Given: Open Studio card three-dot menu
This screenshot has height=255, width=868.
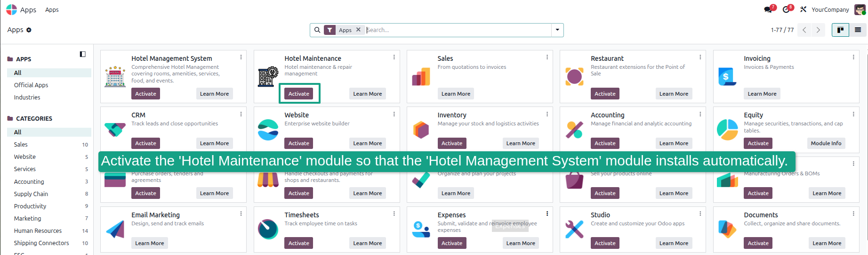Looking at the screenshot, I should pos(700,214).
